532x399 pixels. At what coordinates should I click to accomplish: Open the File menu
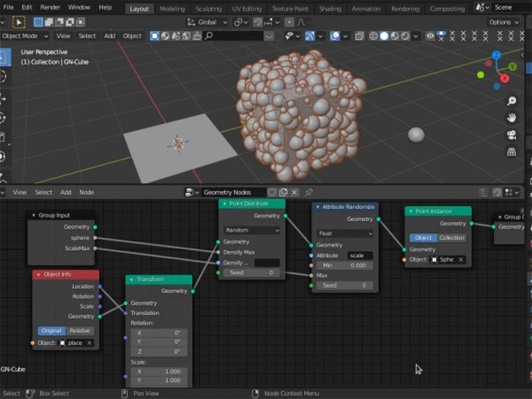(8, 7)
